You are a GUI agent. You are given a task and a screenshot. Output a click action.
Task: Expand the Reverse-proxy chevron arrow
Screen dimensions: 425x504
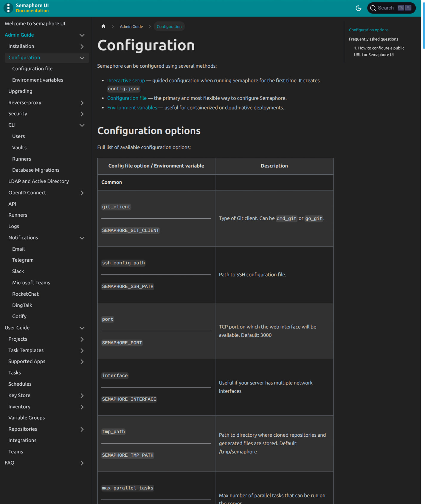click(x=82, y=103)
